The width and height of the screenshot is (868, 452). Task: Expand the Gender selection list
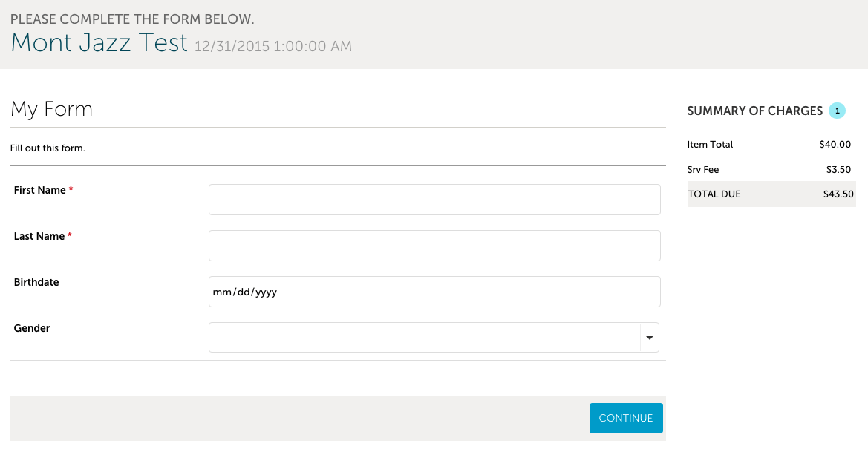tap(650, 337)
